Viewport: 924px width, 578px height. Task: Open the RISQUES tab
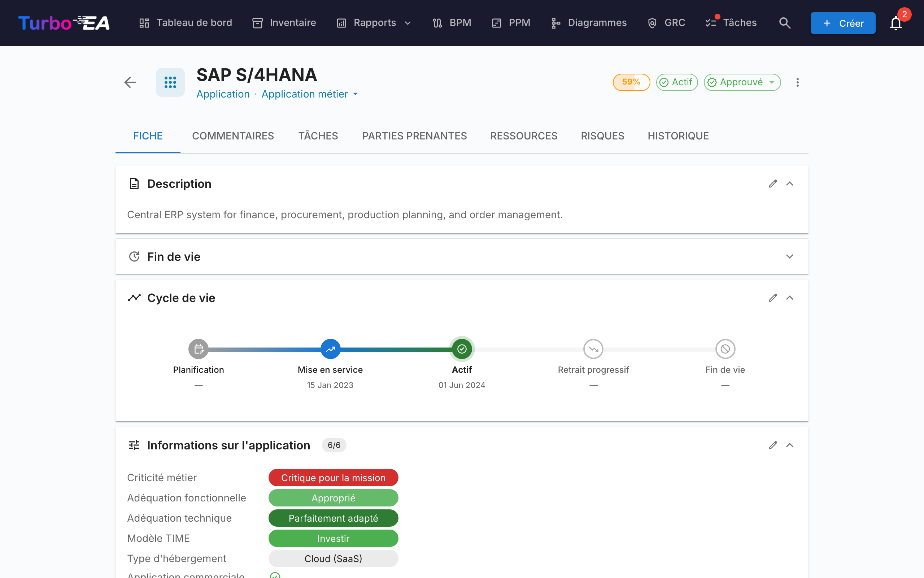pyautogui.click(x=602, y=136)
